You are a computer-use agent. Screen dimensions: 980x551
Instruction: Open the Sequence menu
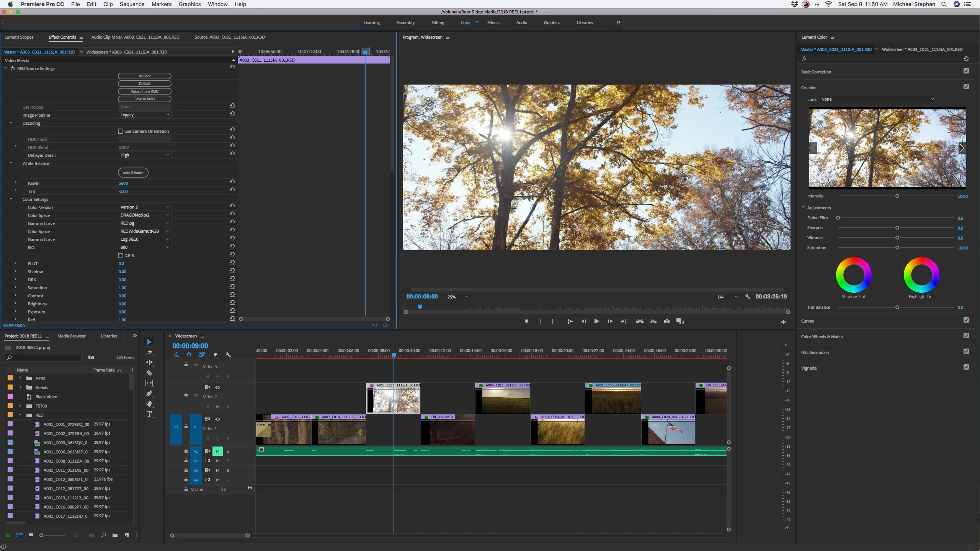point(132,4)
